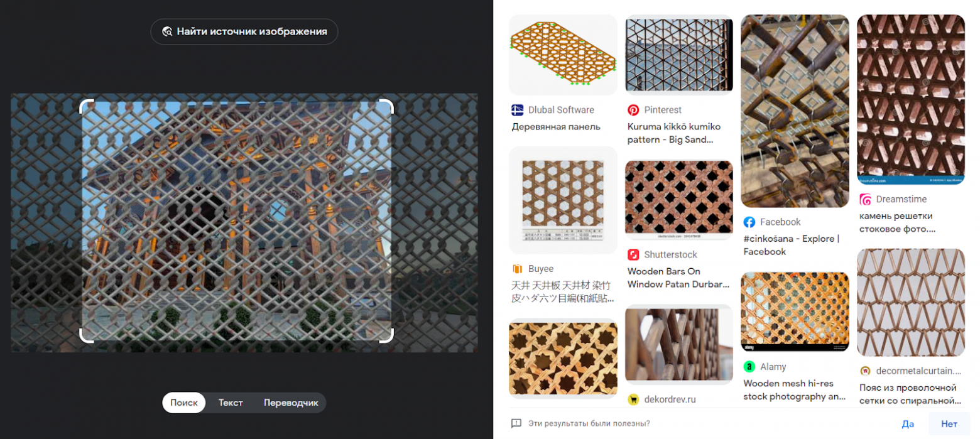Image resolution: width=980 pixels, height=439 pixels.
Task: Click the Buyee source name
Action: 541,269
